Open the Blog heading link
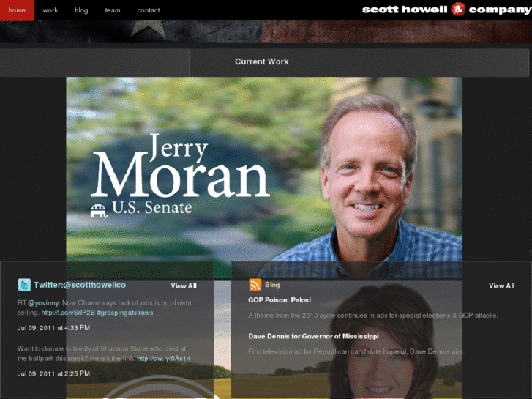532x399 pixels. (x=272, y=285)
